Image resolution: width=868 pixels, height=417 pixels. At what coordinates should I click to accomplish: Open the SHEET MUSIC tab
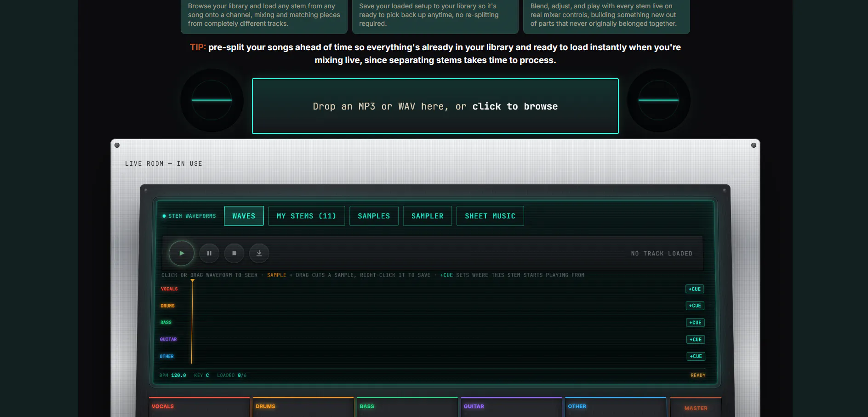490,216
